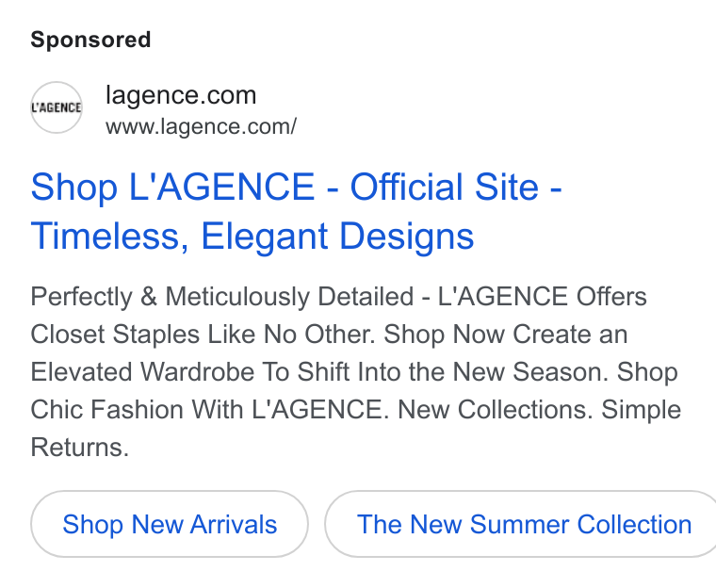Click the 'Closet Staples Like No Other' text
This screenshot has width=716, height=588.
pyautogui.click(x=203, y=335)
